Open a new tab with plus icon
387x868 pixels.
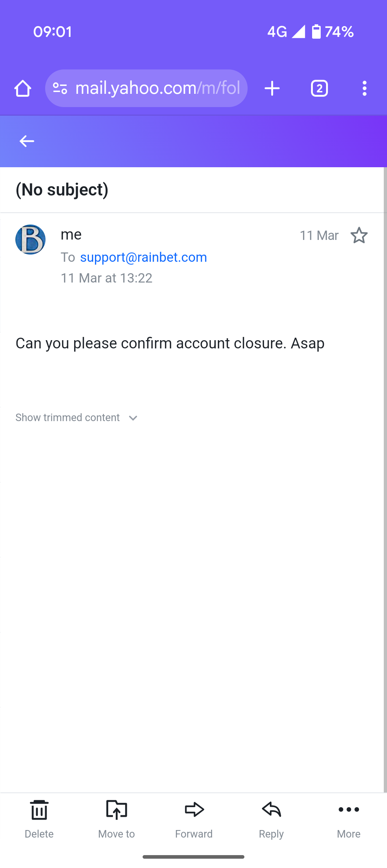[272, 88]
